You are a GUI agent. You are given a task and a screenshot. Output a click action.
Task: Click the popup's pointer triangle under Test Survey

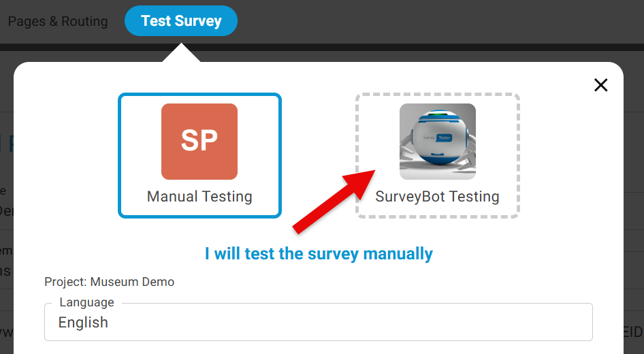181,54
